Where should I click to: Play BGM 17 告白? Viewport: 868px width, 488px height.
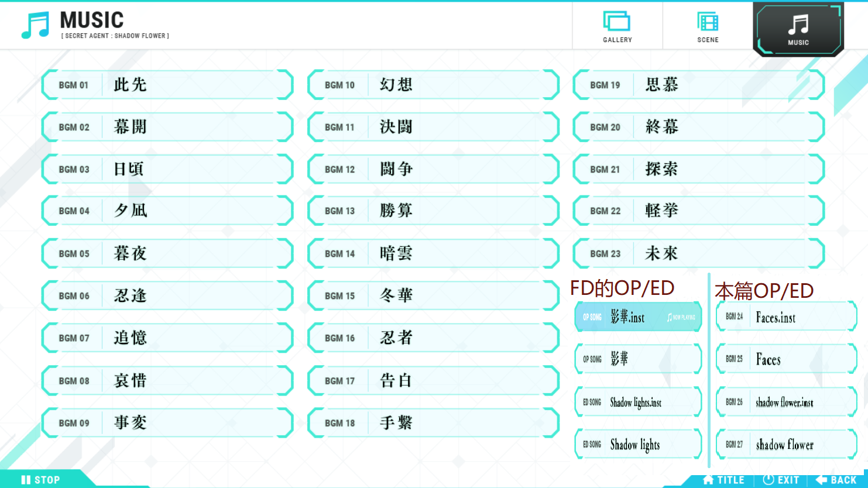pos(433,380)
